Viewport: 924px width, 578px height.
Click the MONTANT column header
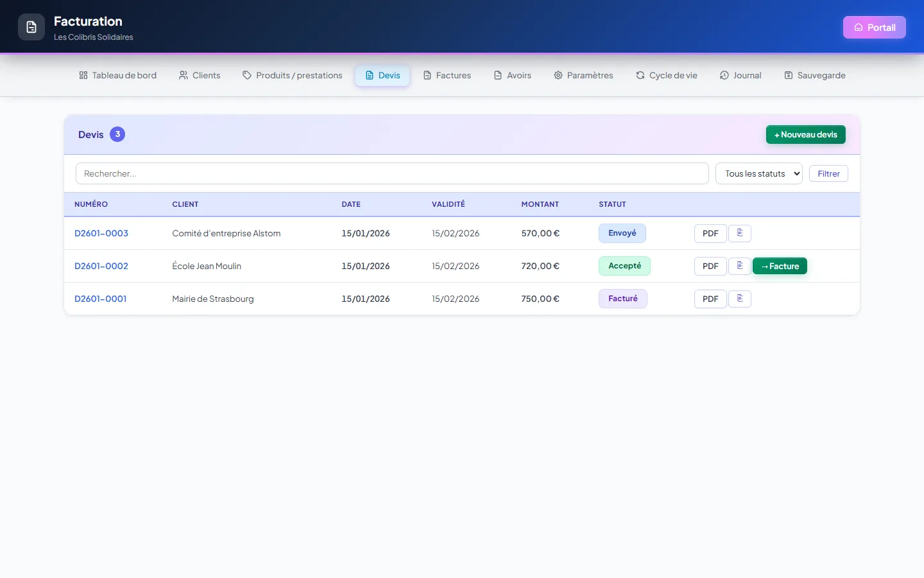pyautogui.click(x=540, y=204)
